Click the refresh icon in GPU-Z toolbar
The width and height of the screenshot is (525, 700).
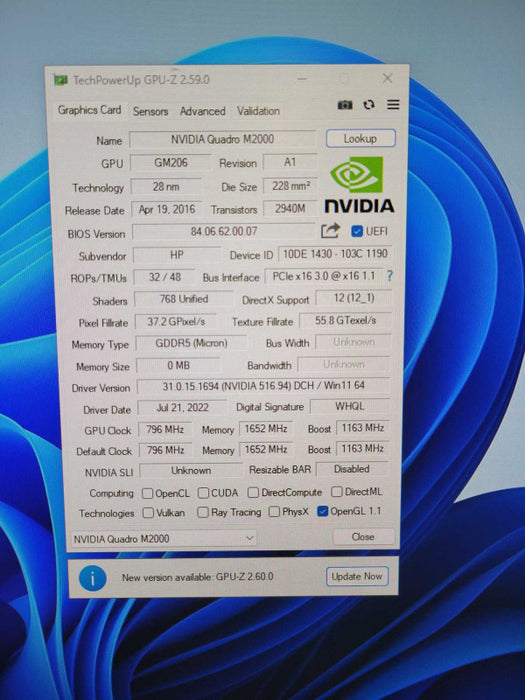(x=369, y=105)
